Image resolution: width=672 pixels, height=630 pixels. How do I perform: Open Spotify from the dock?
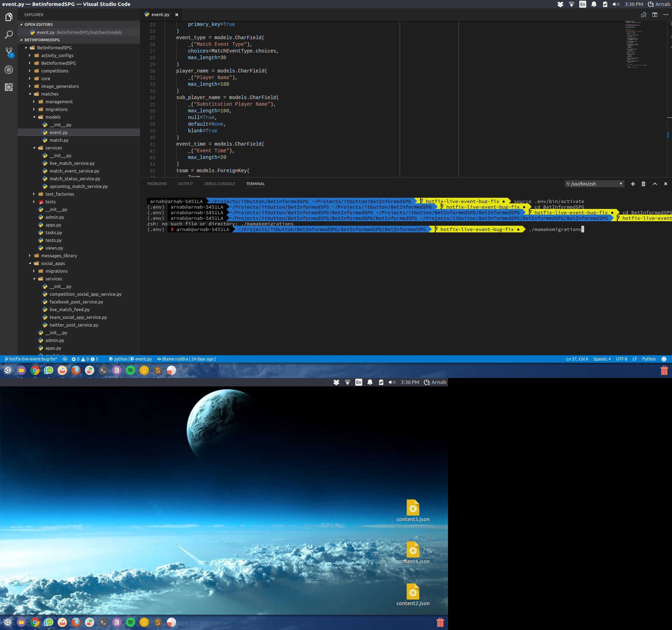coord(130,370)
